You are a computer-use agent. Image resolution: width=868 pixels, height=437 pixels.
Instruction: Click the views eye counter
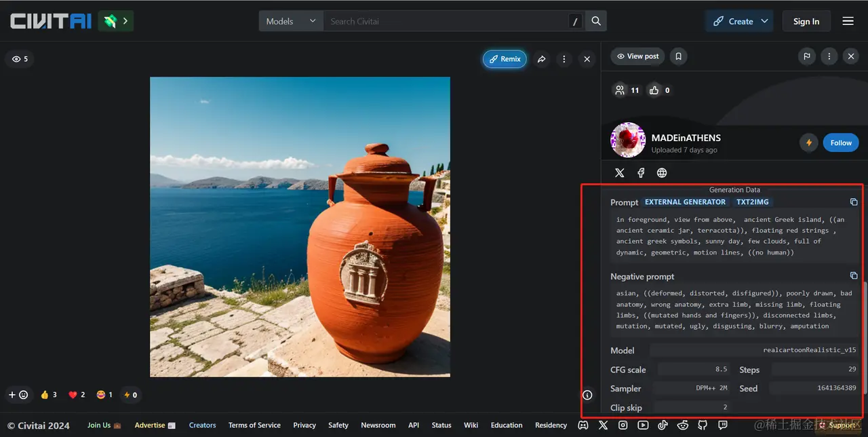(x=20, y=59)
